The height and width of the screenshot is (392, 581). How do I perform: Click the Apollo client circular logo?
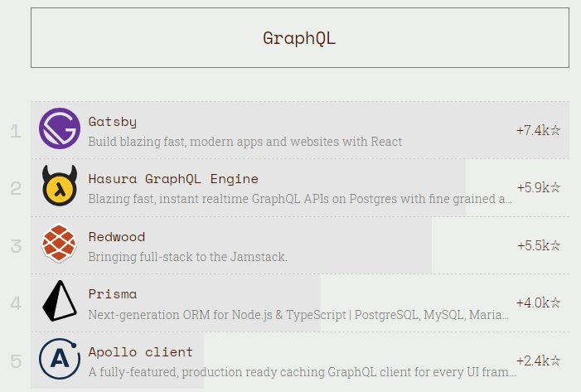[x=59, y=361]
